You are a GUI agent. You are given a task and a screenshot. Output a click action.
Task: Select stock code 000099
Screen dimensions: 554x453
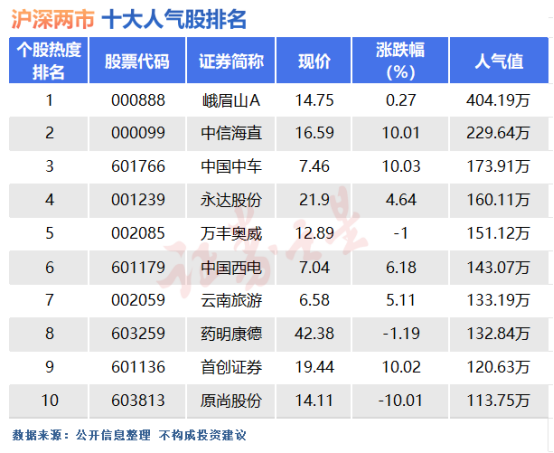(x=138, y=133)
